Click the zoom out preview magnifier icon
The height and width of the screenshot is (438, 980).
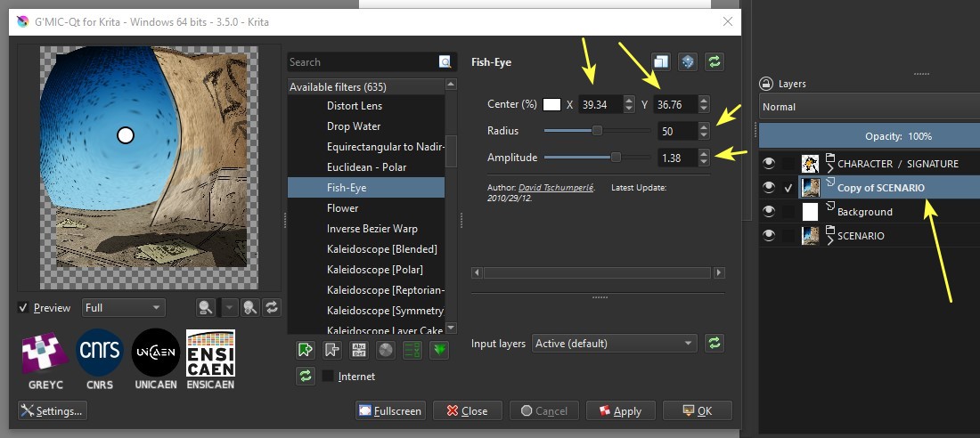pyautogui.click(x=207, y=307)
